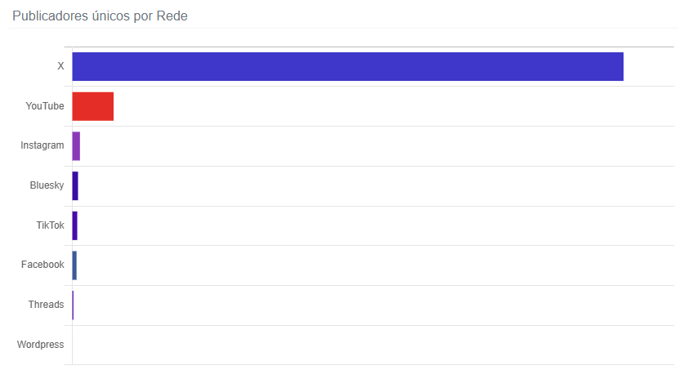This screenshot has width=688, height=379.
Task: Select the purple Instagram bar
Action: [x=76, y=146]
